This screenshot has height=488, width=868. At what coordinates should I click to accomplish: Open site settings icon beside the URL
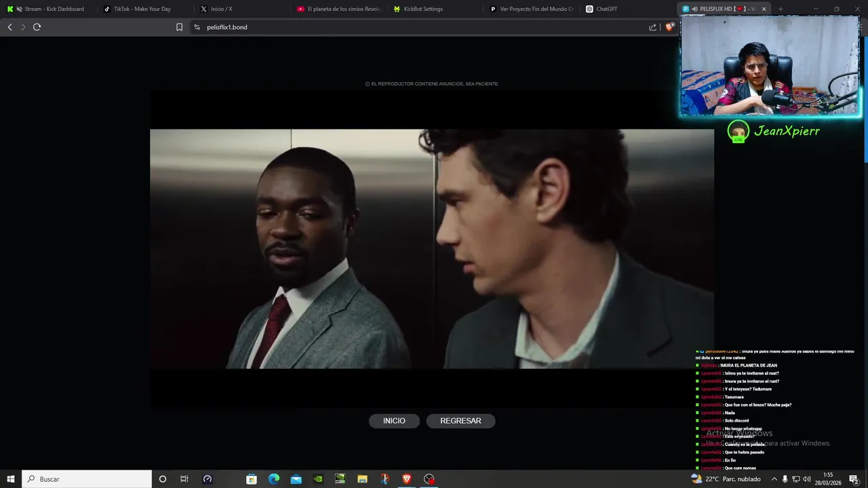[197, 27]
